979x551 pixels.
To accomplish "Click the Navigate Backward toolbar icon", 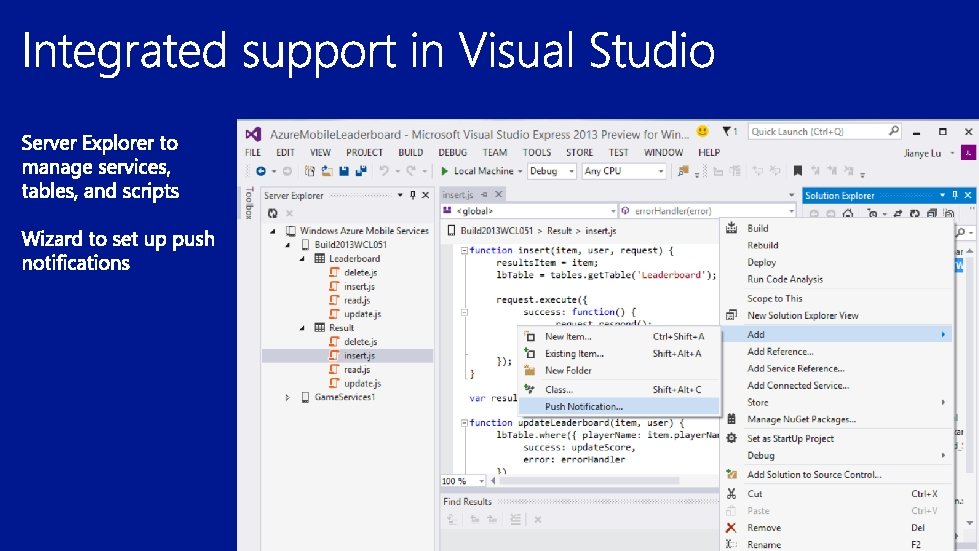I will coord(261,171).
